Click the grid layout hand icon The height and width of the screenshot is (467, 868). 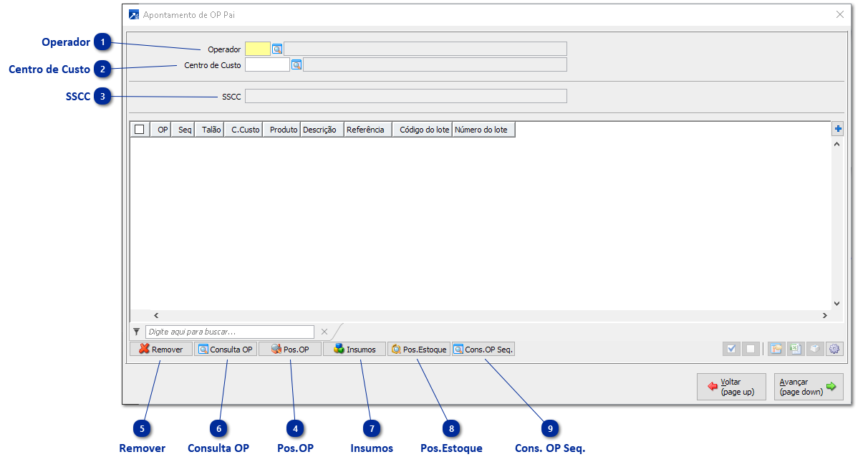pos(776,350)
